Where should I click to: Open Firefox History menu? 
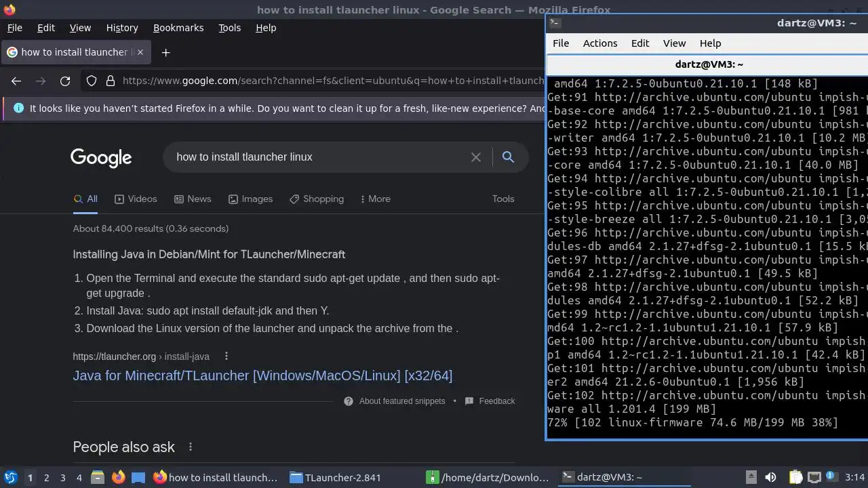point(122,28)
